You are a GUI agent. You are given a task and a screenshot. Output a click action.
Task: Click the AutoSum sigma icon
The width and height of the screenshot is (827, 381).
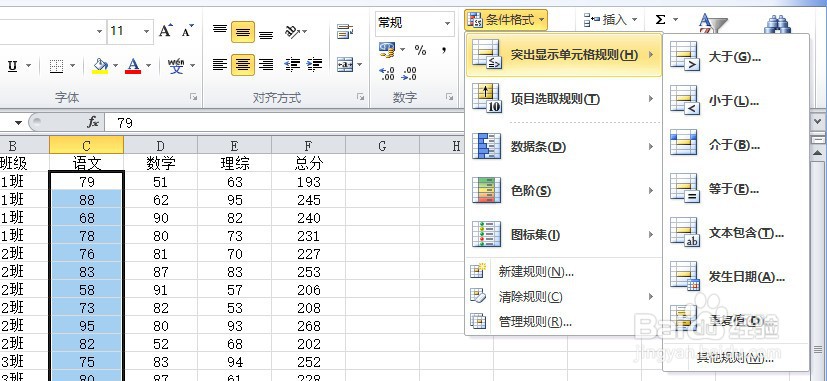(x=660, y=20)
